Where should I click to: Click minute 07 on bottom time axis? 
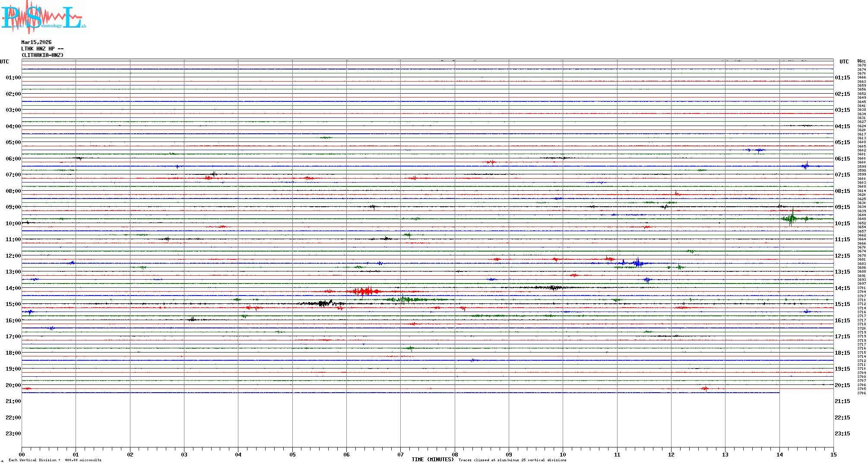coord(400,454)
